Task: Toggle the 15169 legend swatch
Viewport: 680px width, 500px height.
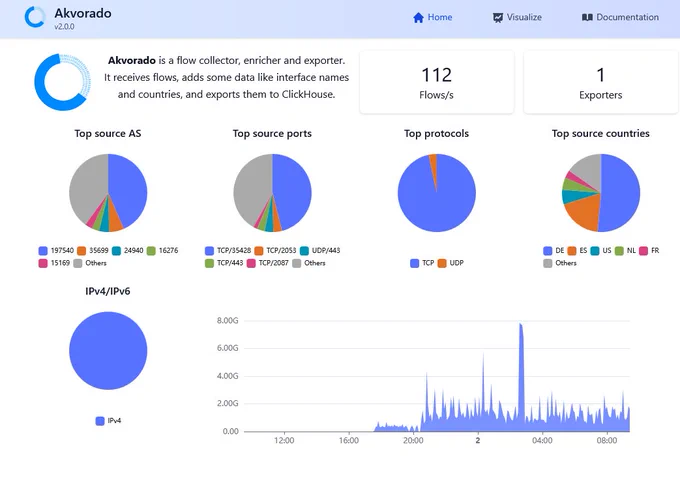Action: point(42,263)
